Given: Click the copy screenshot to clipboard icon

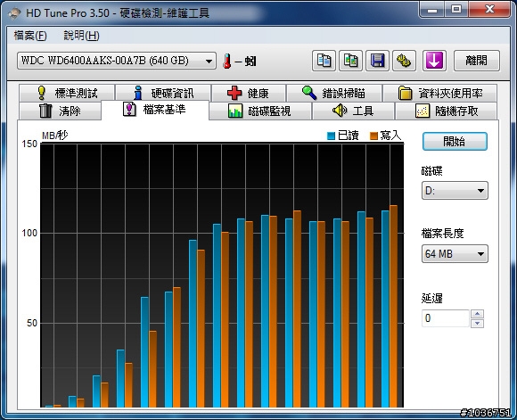Looking at the screenshot, I should [350, 61].
